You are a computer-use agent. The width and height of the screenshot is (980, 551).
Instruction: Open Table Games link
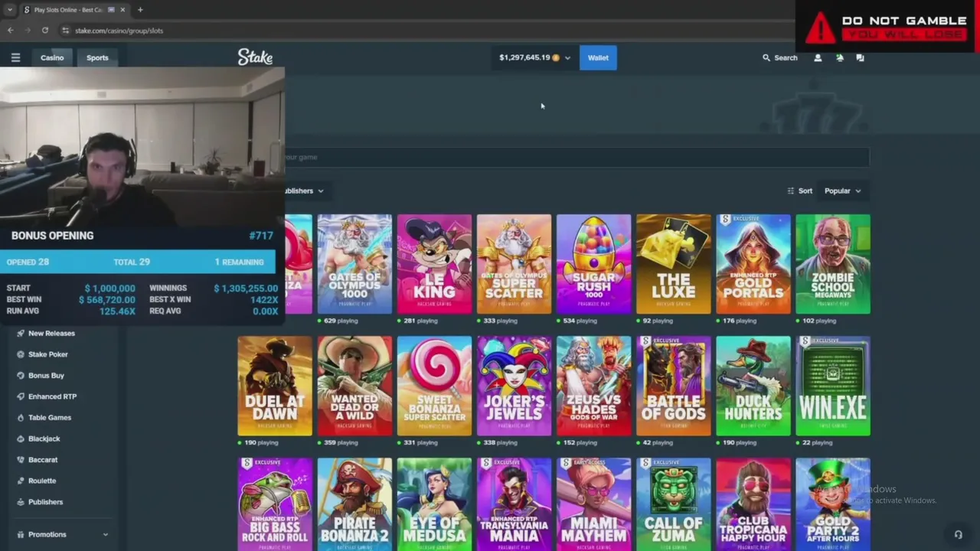pyautogui.click(x=50, y=417)
